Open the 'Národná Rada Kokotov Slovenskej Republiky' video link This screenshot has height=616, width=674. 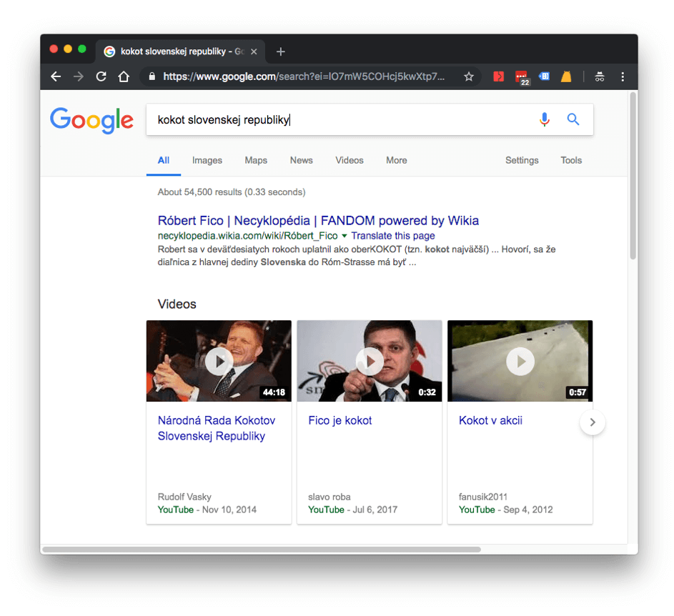pos(217,428)
